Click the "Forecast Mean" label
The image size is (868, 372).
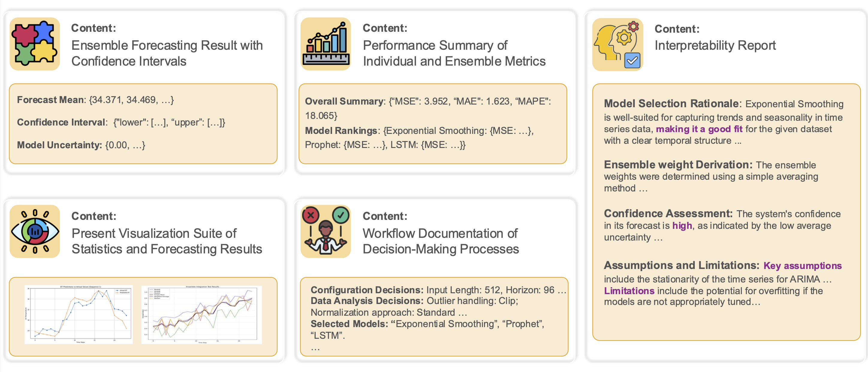tap(51, 100)
